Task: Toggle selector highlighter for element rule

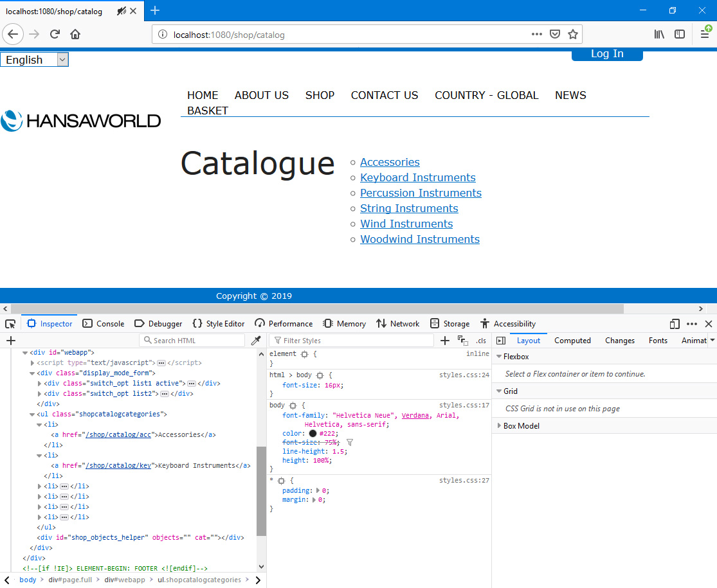Action: click(x=305, y=354)
